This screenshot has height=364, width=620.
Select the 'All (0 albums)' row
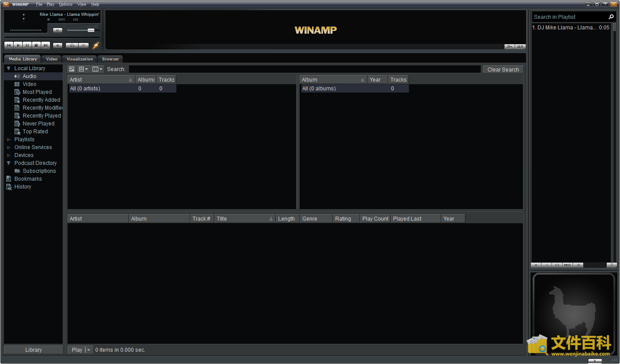coord(355,88)
